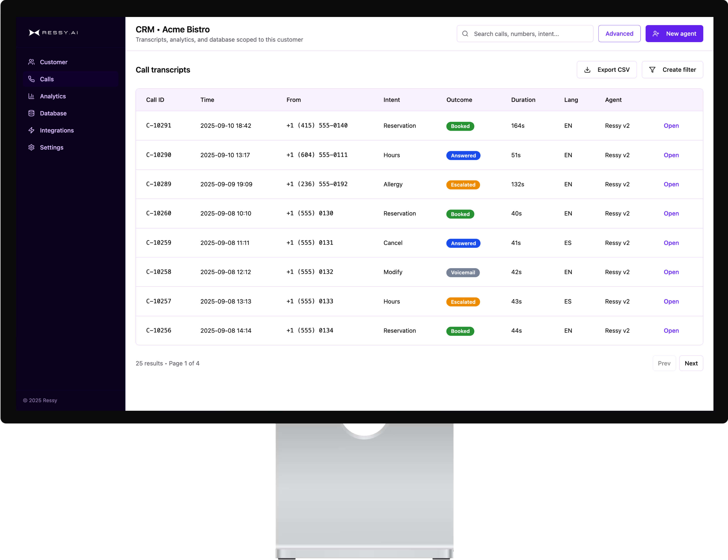This screenshot has height=560, width=728.
Task: Open transcript for call C-10258
Action: tap(671, 272)
